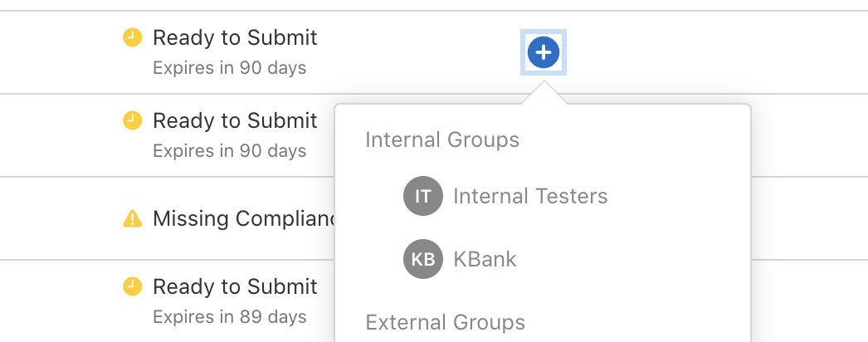The image size is (868, 342).
Task: Click Expires in 90 days under the plus button row
Action: click(230, 68)
